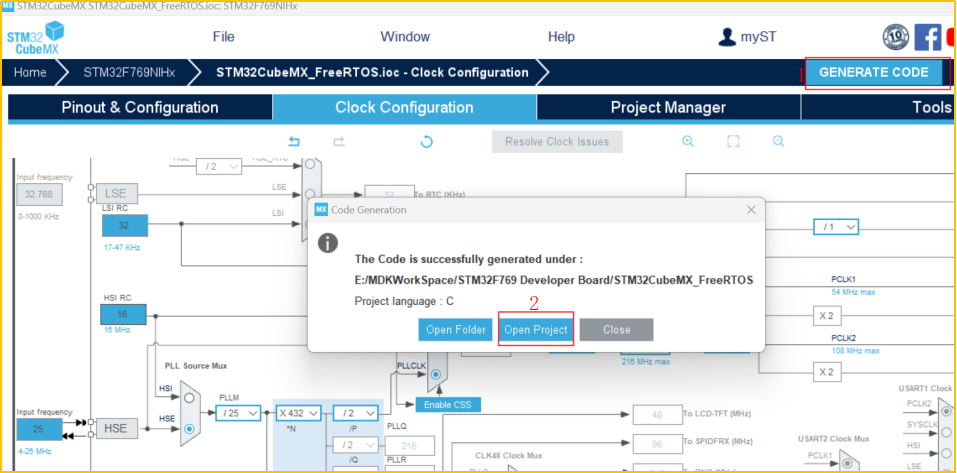Viewport: 957px width, 473px height.
Task: Select HSE in PLL Source Mux
Action: [187, 428]
